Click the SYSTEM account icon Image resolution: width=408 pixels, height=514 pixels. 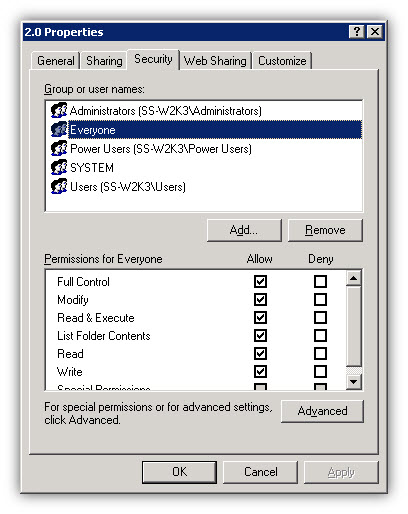click(x=59, y=168)
